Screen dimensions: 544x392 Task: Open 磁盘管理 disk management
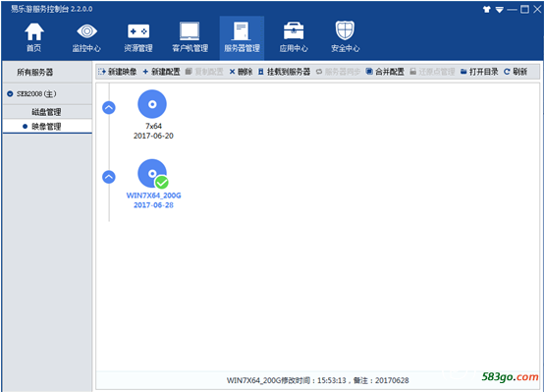[x=47, y=112]
